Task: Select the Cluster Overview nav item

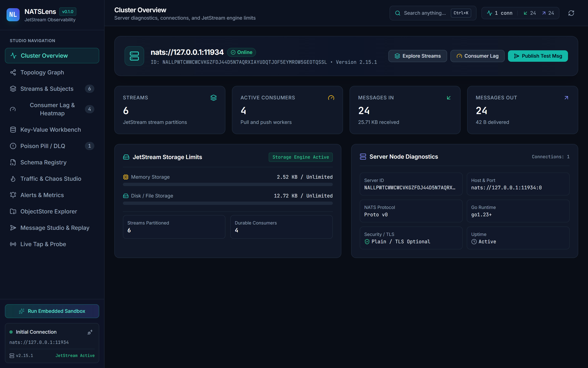Action: tap(52, 56)
